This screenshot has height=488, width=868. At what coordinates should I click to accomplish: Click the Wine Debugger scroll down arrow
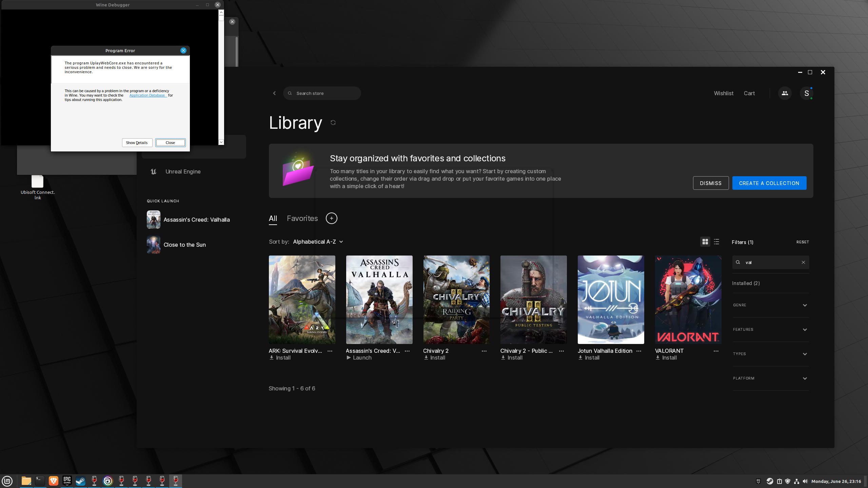click(x=221, y=142)
